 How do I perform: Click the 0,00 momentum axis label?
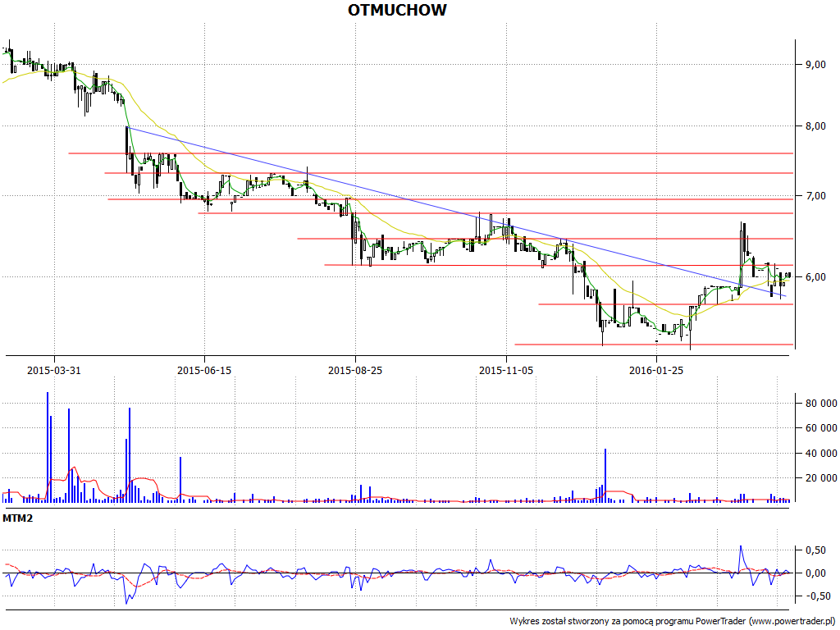click(x=815, y=573)
